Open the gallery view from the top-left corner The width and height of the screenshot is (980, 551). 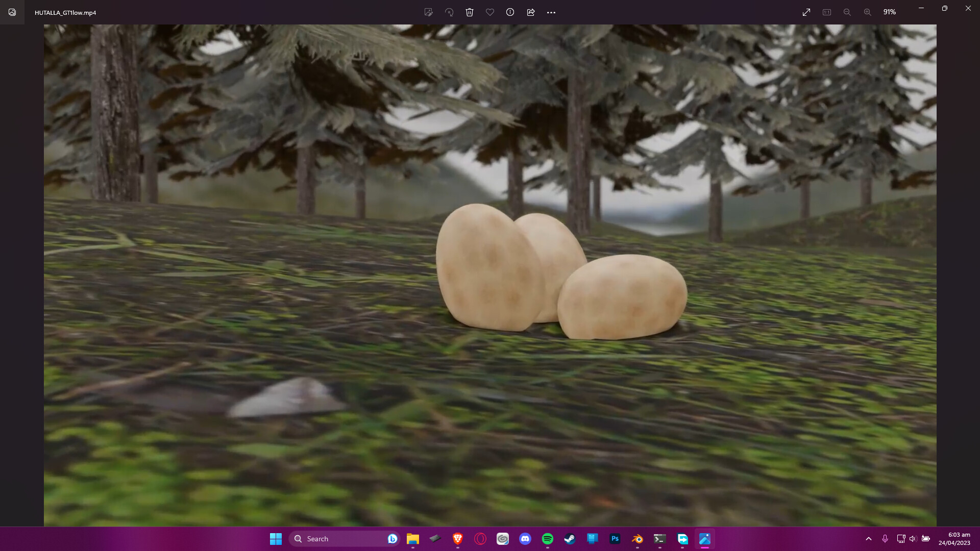[x=11, y=12]
